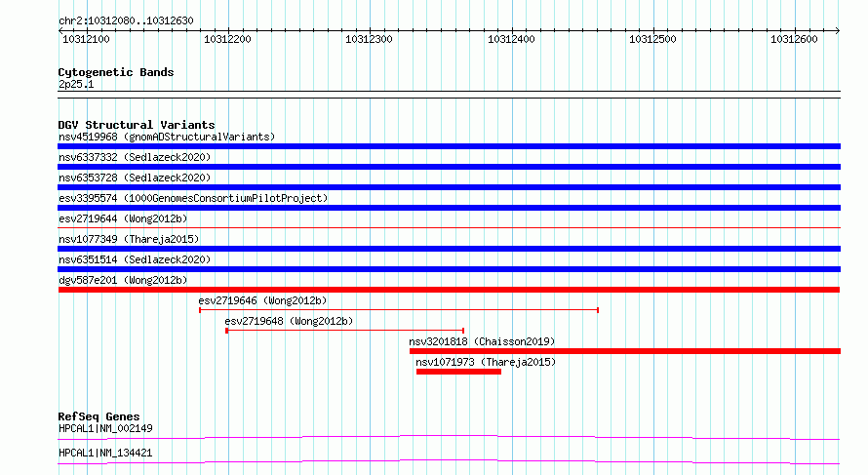Click the black cytogenetic band 2p25.1 bar
868x475 pixels.
(449, 95)
